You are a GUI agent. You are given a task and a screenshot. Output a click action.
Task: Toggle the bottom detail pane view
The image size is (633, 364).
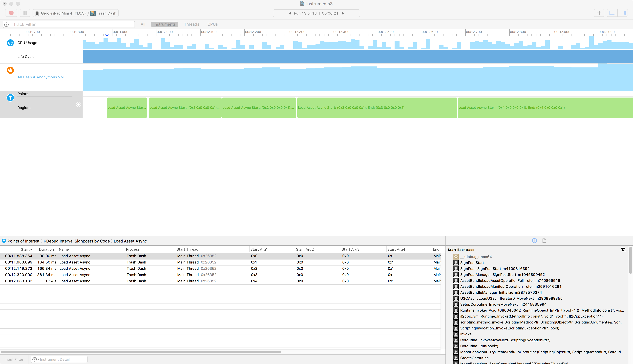[612, 13]
